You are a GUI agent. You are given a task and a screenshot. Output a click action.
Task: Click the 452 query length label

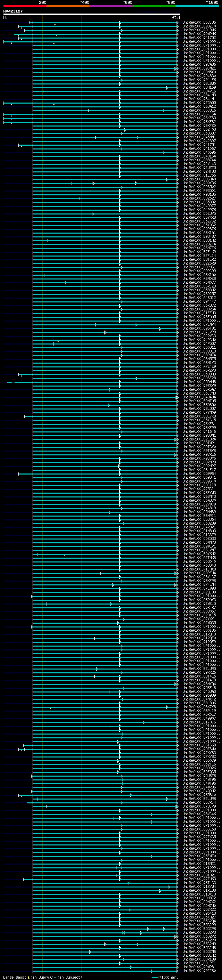(x=175, y=17)
